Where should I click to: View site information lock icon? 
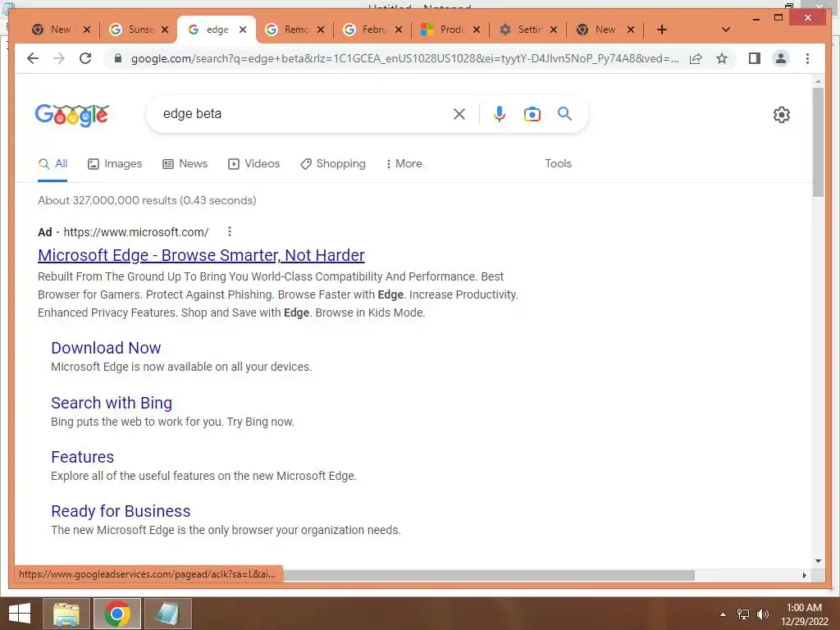[x=118, y=58]
